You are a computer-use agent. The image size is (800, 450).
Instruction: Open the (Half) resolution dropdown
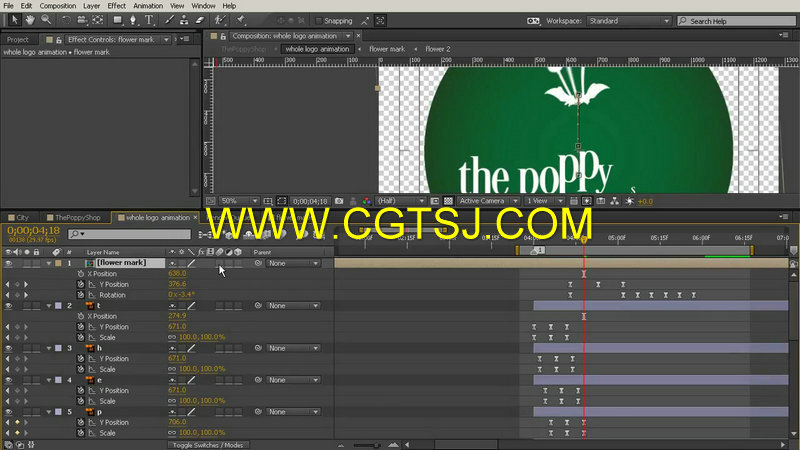pos(400,201)
